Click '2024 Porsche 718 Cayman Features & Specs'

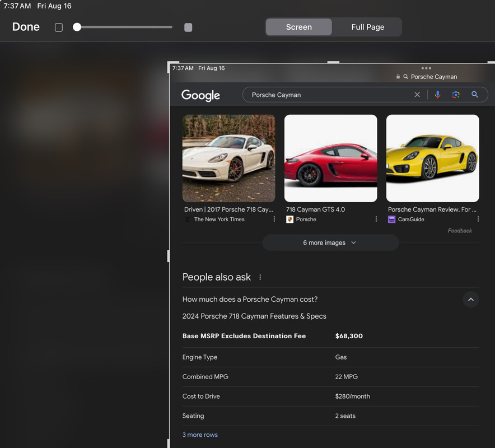click(254, 316)
